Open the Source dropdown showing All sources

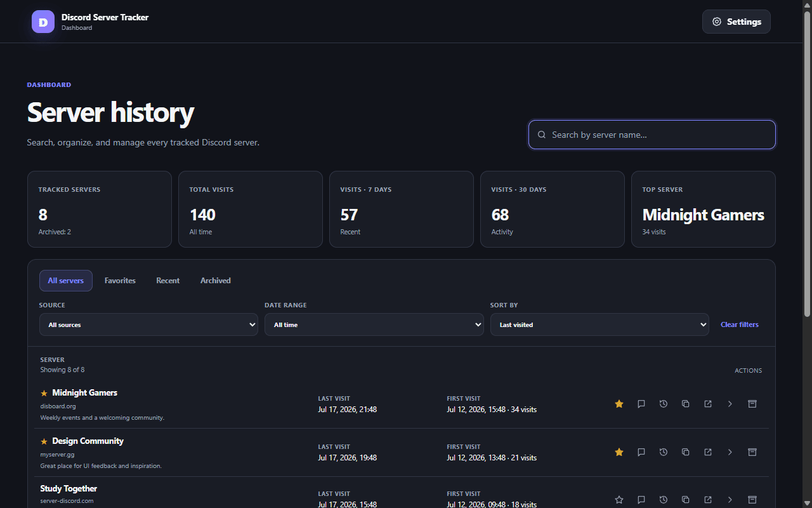[148, 324]
